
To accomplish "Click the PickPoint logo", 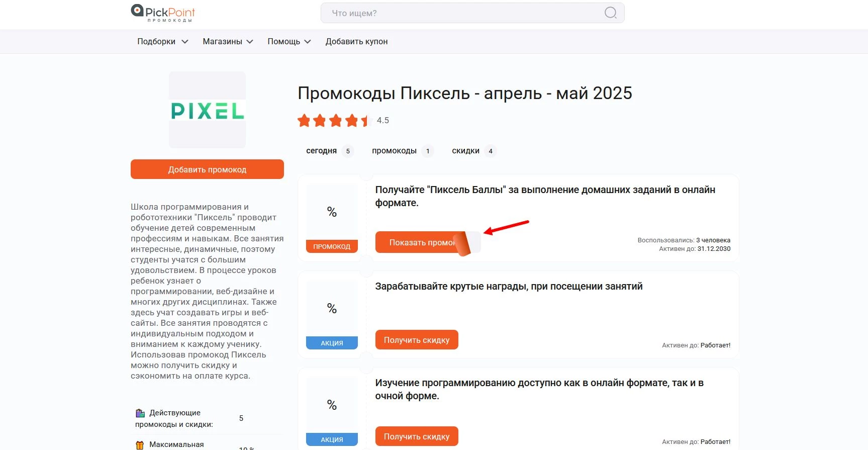I will (x=163, y=13).
